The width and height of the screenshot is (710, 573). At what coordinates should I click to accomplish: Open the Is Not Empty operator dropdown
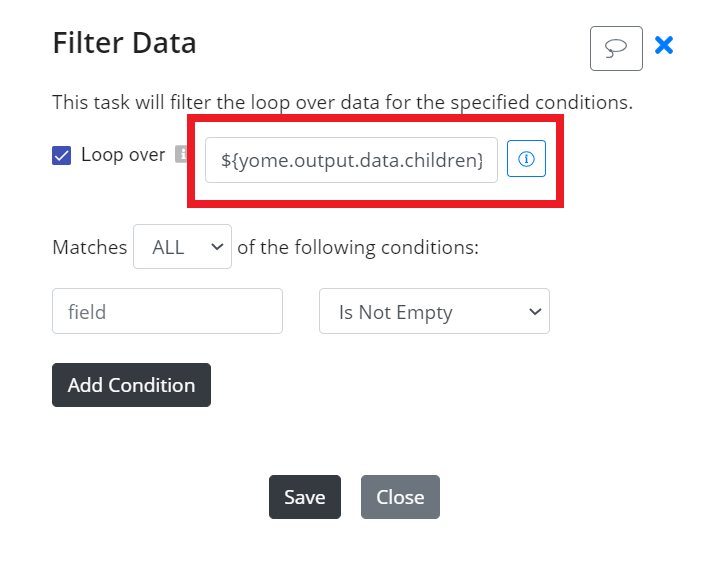434,311
